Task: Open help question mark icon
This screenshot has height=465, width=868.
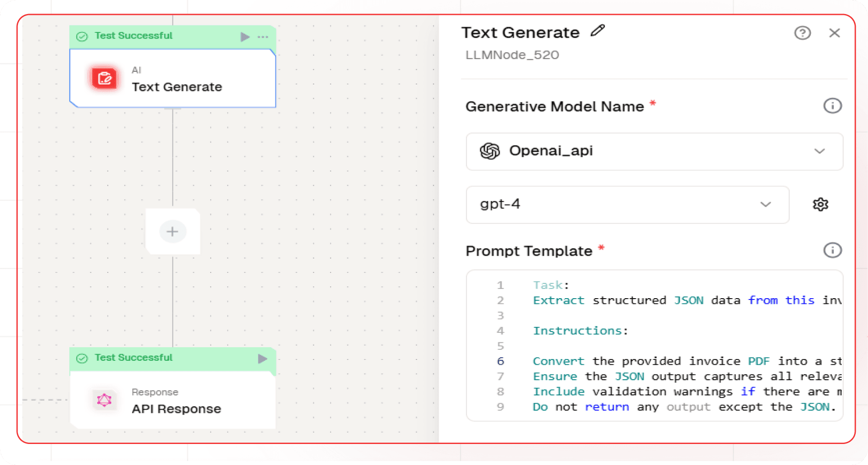Action: [x=802, y=33]
